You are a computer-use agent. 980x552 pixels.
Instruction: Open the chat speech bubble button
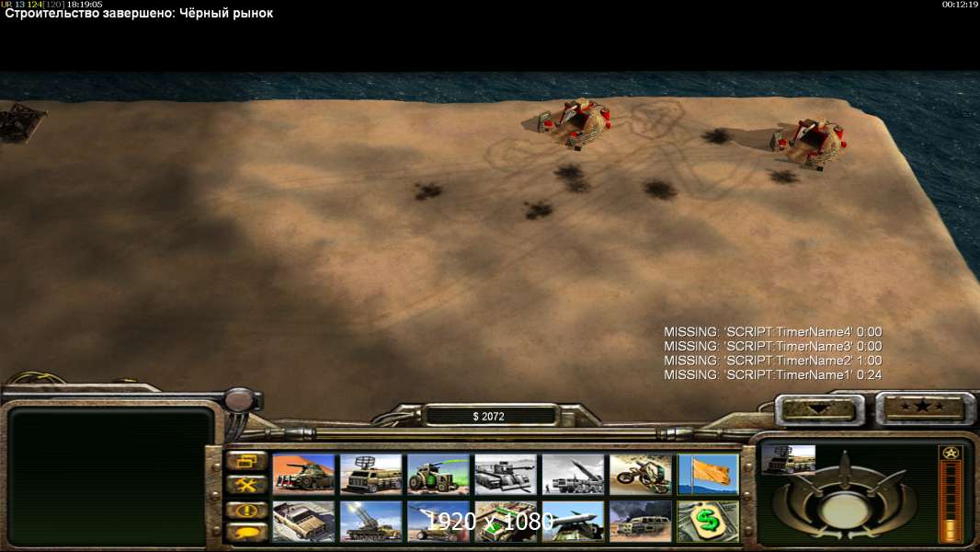point(247,533)
